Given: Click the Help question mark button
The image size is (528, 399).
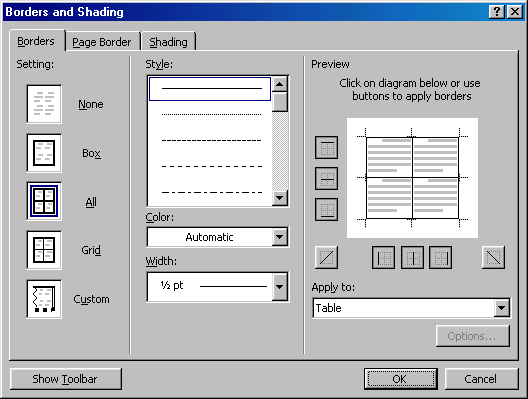Looking at the screenshot, I should coord(497,12).
